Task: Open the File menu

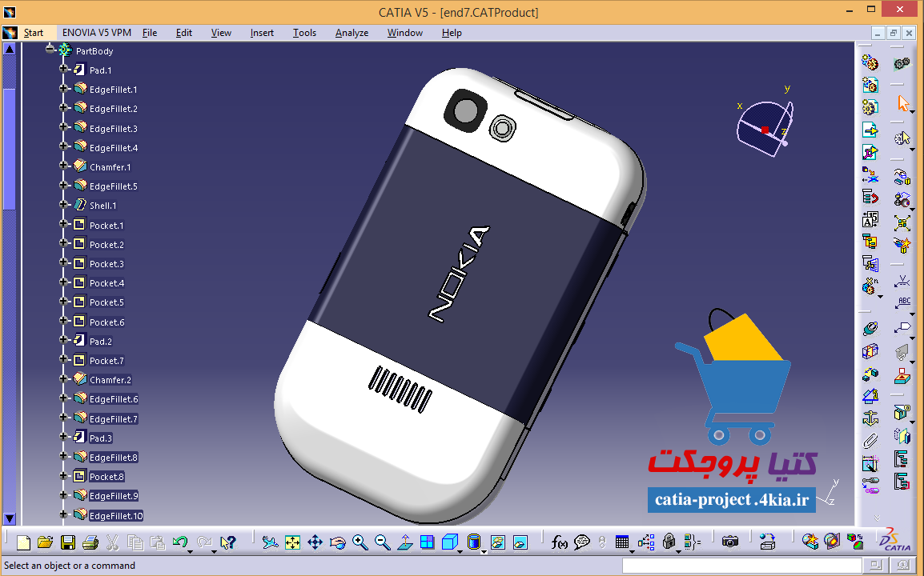Action: tap(150, 33)
